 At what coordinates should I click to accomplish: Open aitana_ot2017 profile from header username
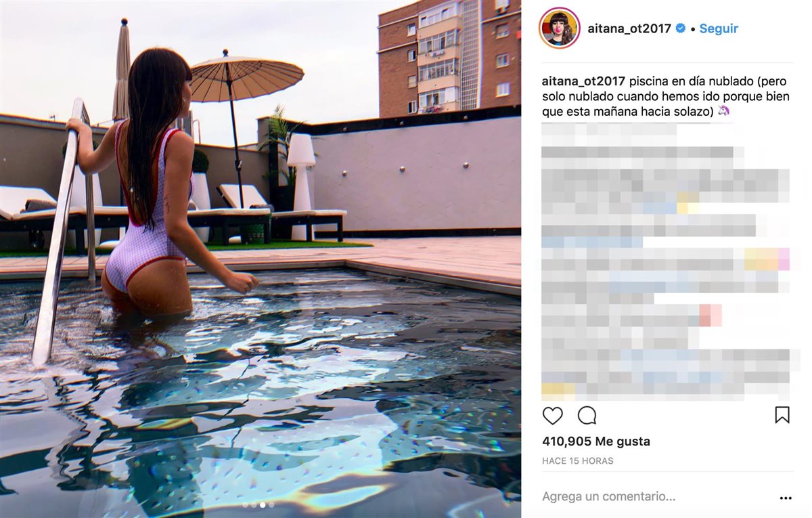click(x=629, y=28)
